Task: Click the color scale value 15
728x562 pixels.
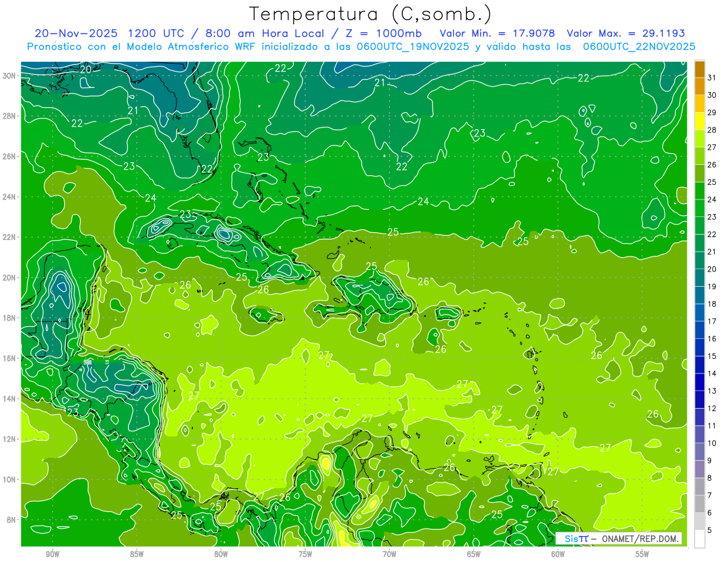Action: (x=712, y=356)
